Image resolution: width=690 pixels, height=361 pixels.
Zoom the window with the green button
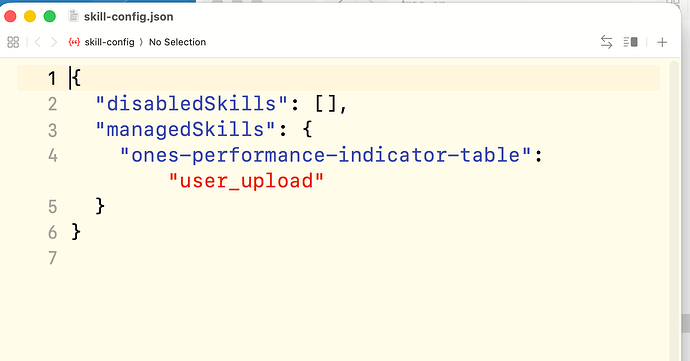coord(50,17)
